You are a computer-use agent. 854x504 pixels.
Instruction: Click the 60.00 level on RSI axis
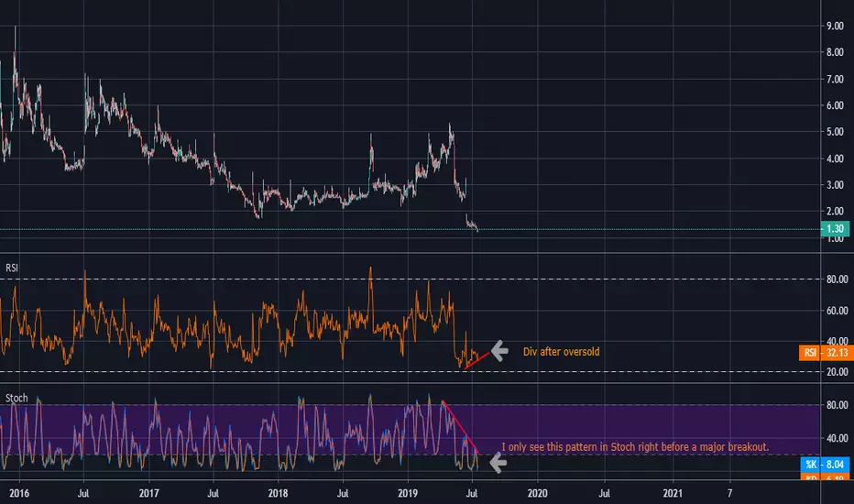coord(838,311)
